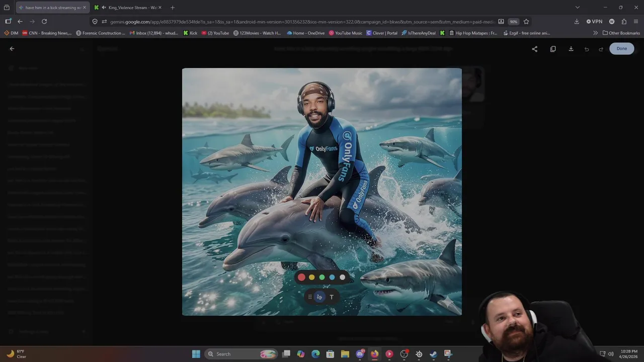Open the site information shield icon

pos(95,22)
